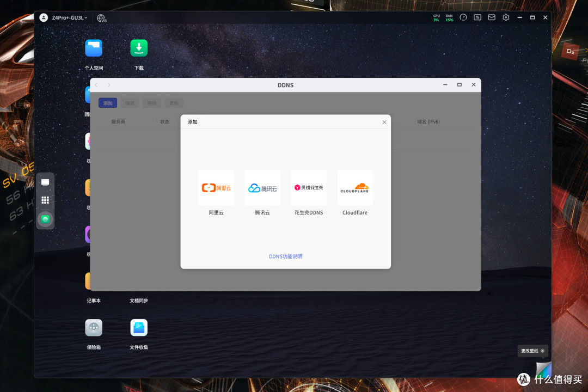Screen dimensions: 588x392
Task: Click the 状态 column header
Action: coord(164,121)
